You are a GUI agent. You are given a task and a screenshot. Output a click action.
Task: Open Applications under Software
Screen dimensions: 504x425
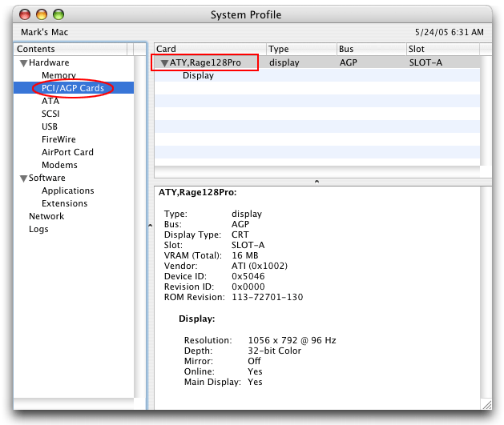[x=67, y=190]
